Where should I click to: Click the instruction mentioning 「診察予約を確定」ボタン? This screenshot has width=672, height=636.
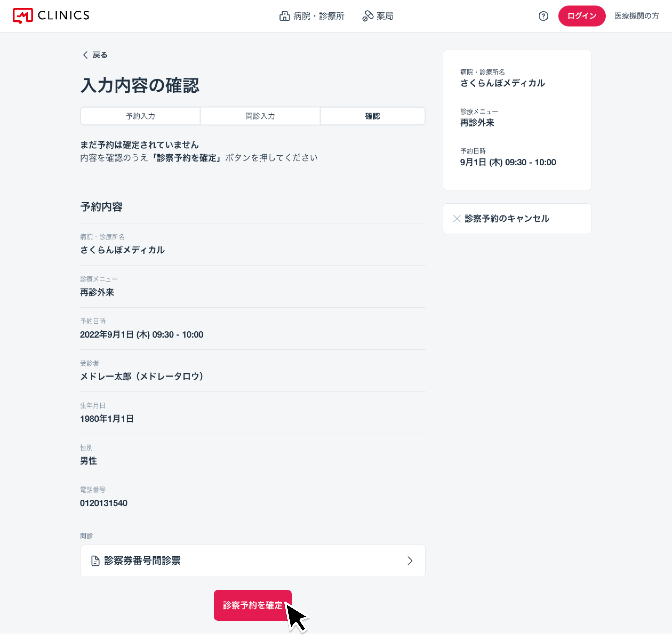(x=199, y=158)
